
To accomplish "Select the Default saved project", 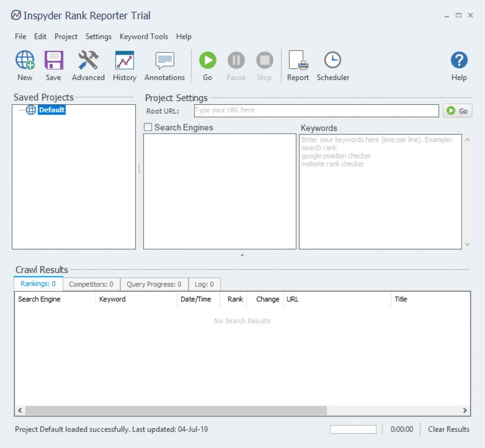I will (x=52, y=110).
